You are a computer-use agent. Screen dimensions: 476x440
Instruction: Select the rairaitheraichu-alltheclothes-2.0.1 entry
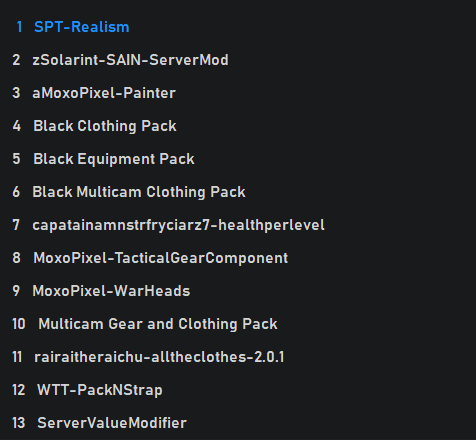click(x=159, y=357)
